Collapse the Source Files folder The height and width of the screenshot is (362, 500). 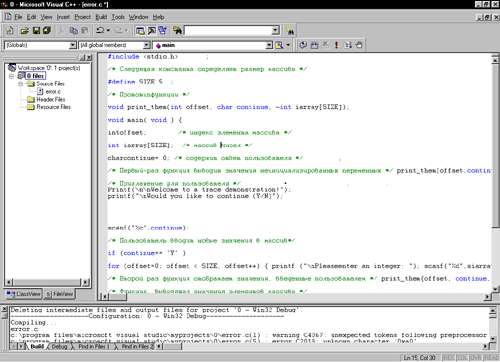(21, 84)
